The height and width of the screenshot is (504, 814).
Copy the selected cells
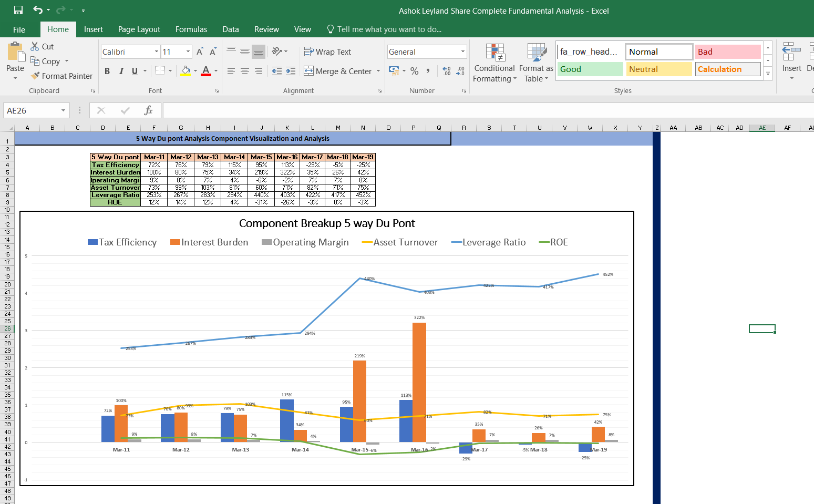45,61
